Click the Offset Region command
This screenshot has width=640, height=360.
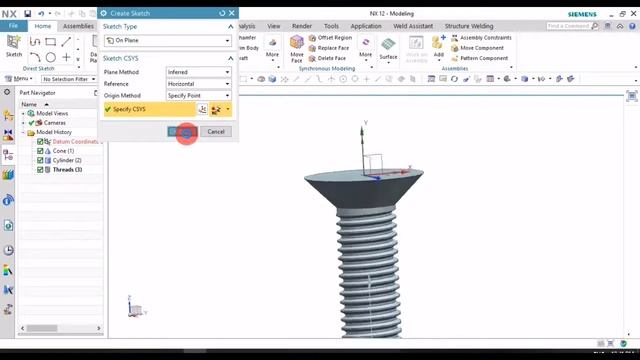tap(330, 38)
